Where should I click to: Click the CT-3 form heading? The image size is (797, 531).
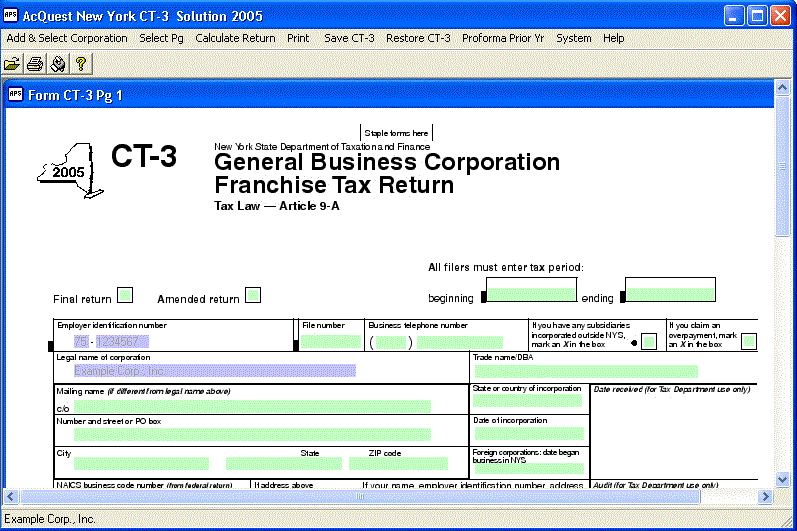[144, 155]
